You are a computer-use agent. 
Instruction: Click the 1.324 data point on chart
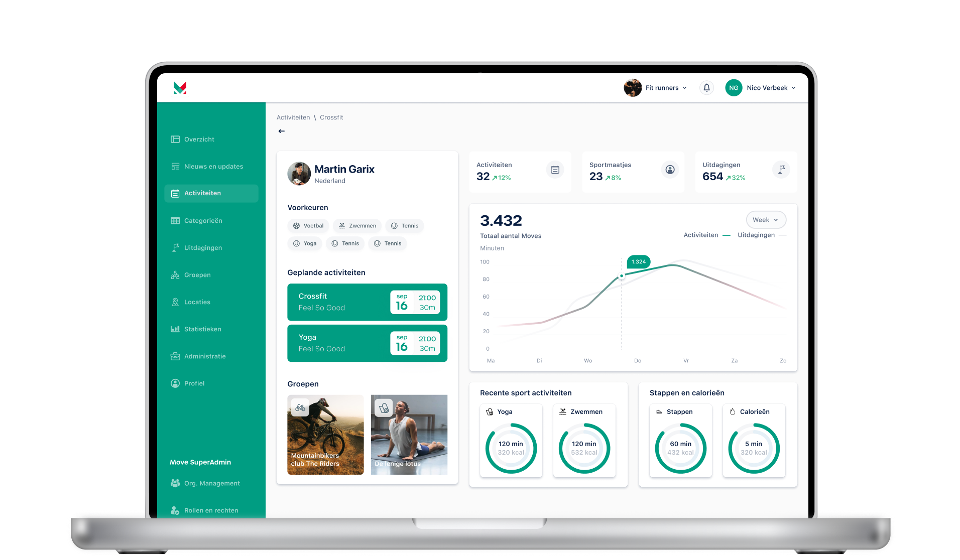tap(622, 275)
